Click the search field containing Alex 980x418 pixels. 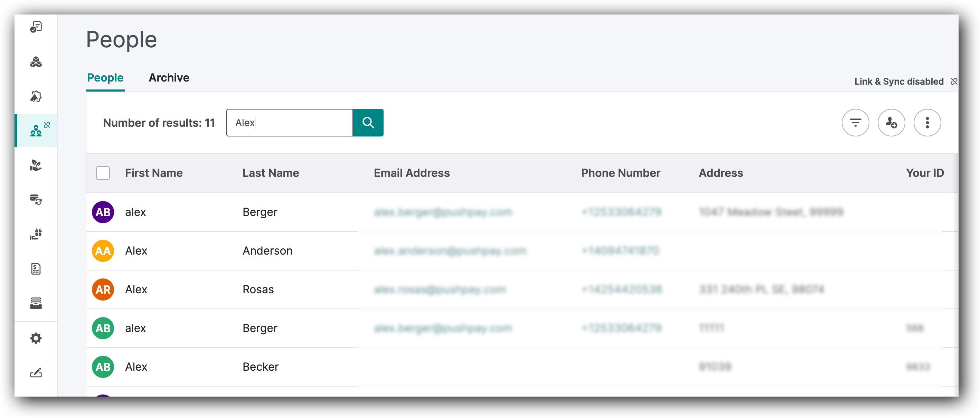[289, 123]
